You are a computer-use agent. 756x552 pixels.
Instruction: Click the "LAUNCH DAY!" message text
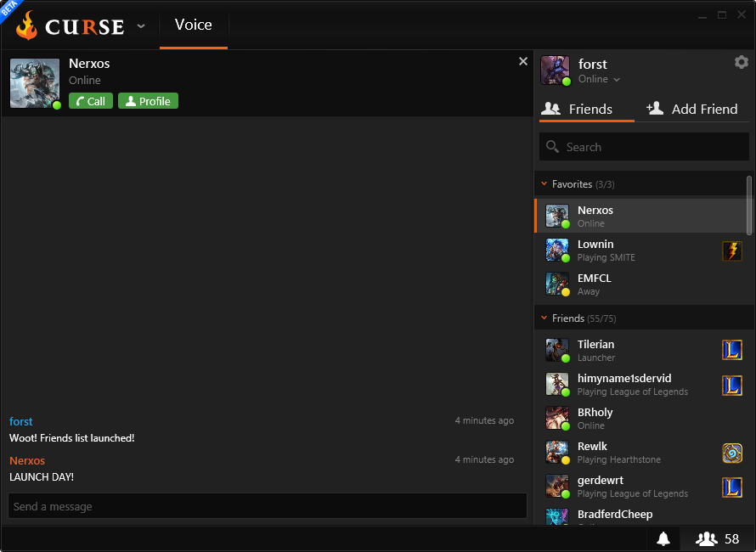[x=42, y=476]
